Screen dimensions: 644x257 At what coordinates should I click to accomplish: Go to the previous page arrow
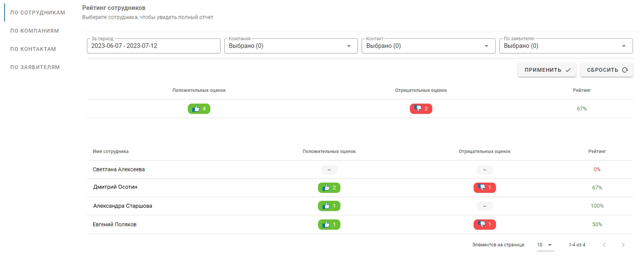tap(604, 245)
